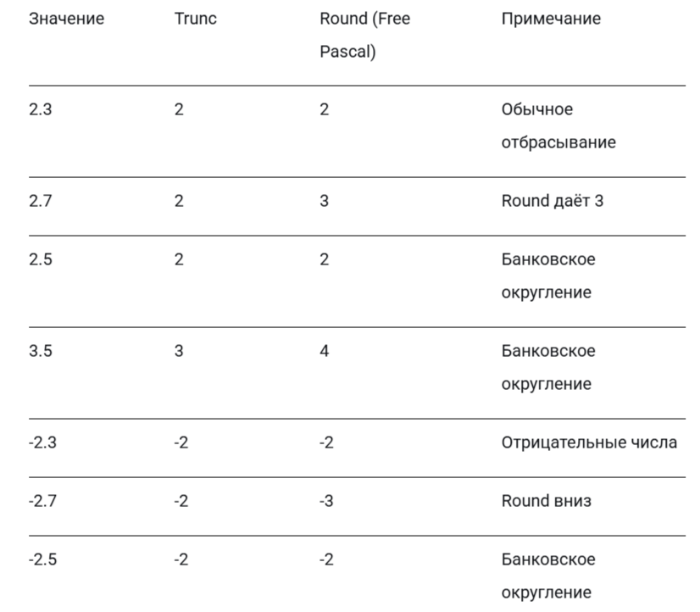Click the 2.7 value cell
The width and height of the screenshot is (700, 612).
point(40,201)
